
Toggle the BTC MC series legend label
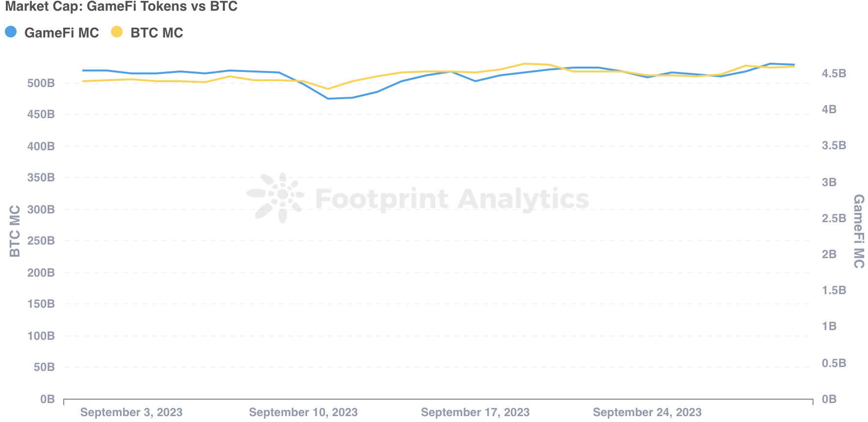pos(157,33)
